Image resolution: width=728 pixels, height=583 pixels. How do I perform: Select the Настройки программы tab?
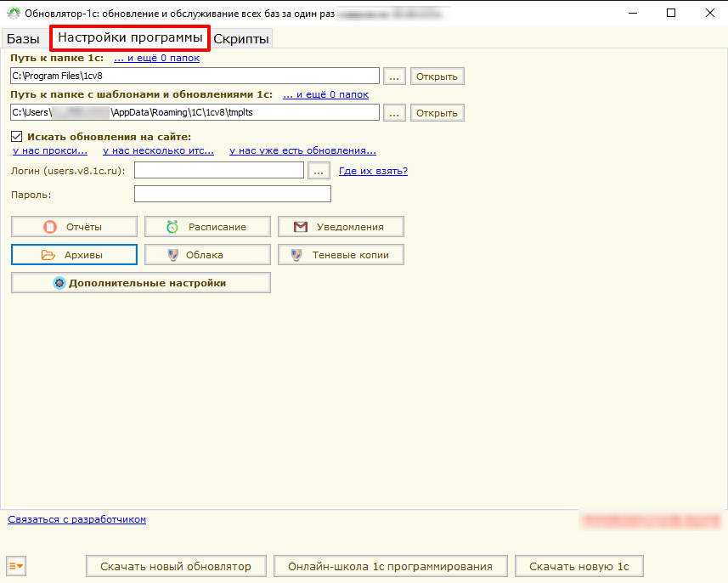coord(130,37)
